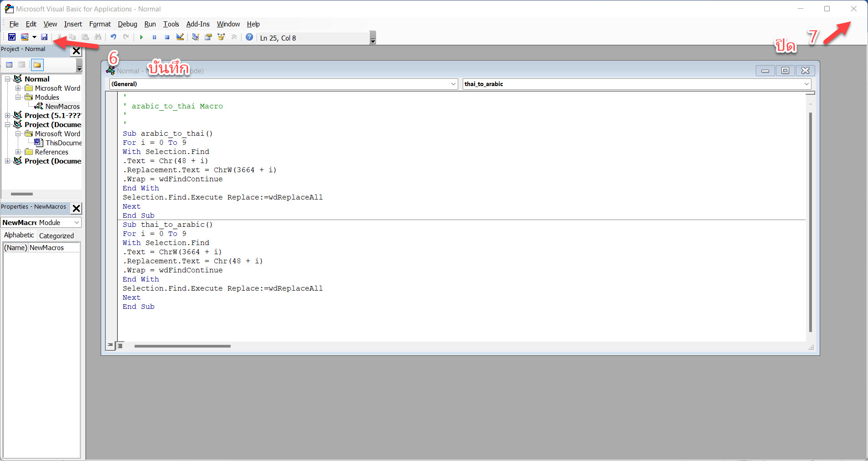
Task: Click the Redo arrow icon
Action: pos(126,37)
